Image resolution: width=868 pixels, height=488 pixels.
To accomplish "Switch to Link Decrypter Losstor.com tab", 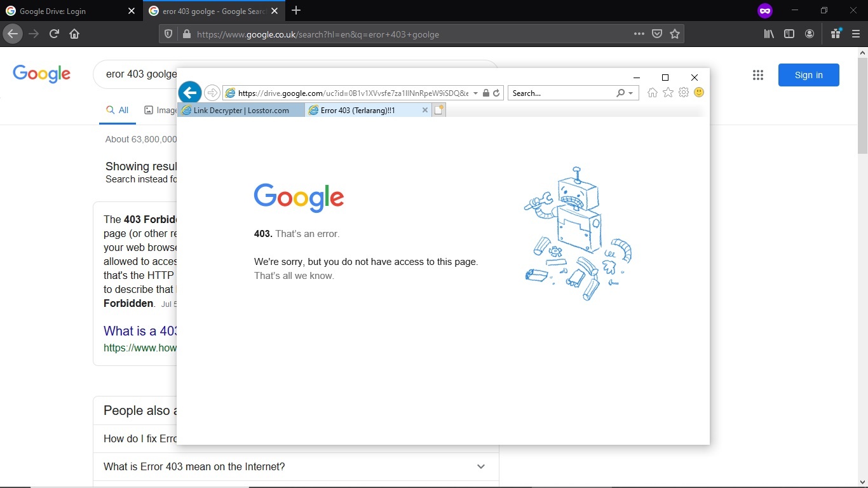I will 241,111.
